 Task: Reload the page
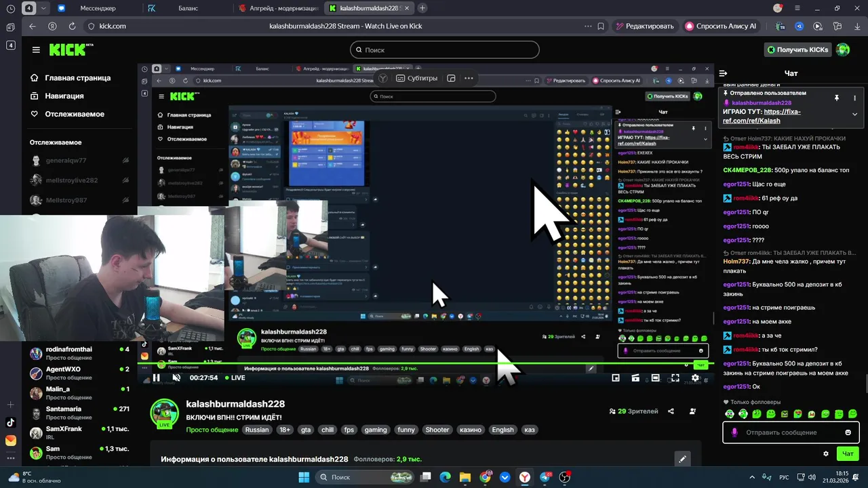click(x=72, y=26)
